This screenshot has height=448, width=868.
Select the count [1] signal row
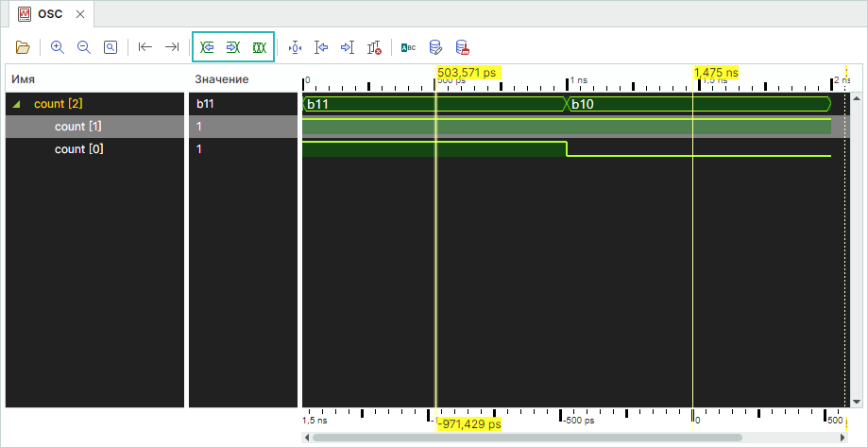click(78, 127)
